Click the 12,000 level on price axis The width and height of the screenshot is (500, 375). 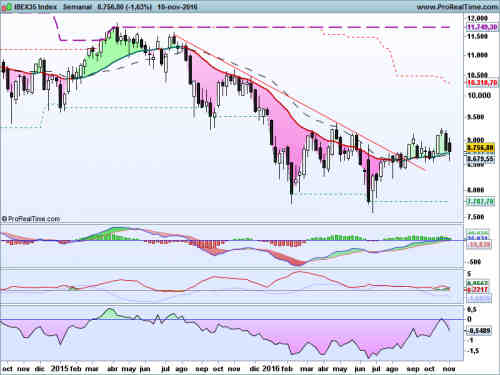point(477,18)
